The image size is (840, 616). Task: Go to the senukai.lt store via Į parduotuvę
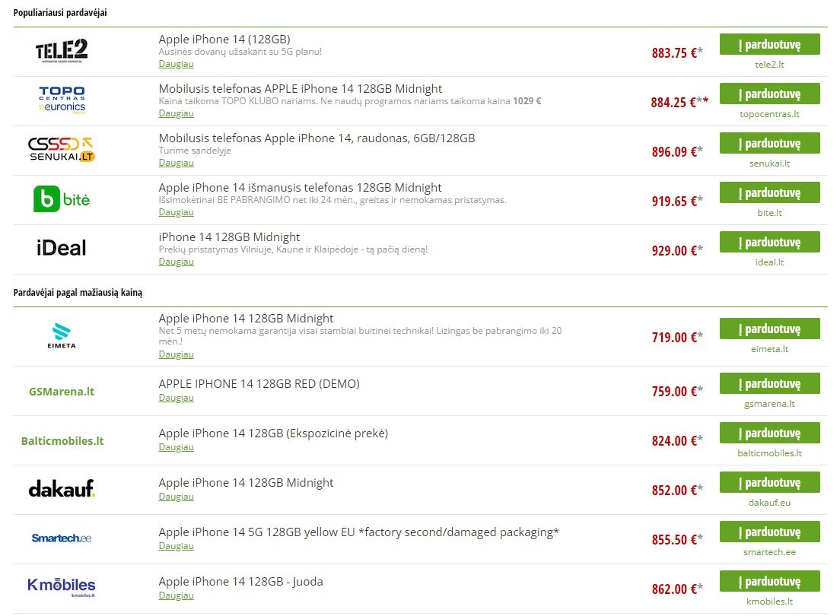tap(770, 143)
